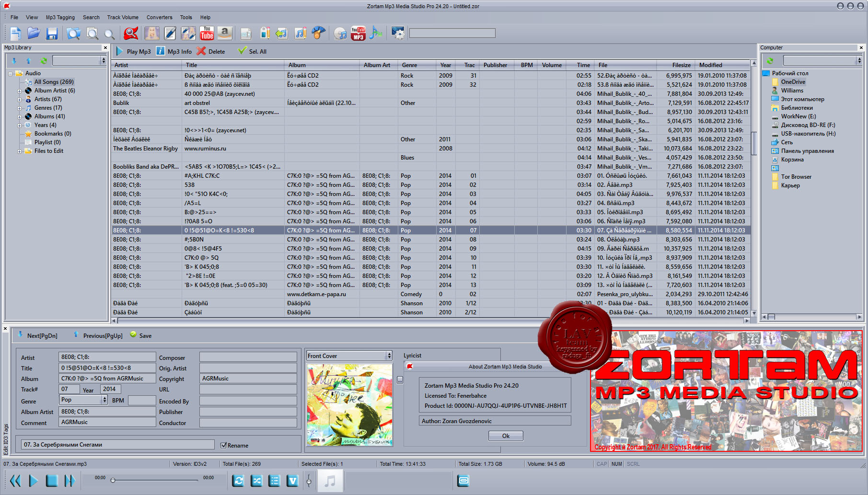Click the Composer input field
868x495 pixels.
(x=248, y=357)
